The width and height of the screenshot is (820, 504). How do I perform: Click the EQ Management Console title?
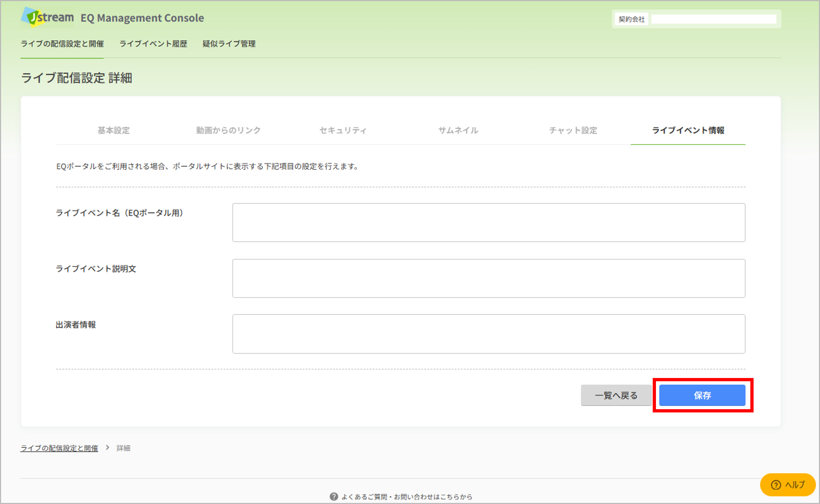point(142,18)
